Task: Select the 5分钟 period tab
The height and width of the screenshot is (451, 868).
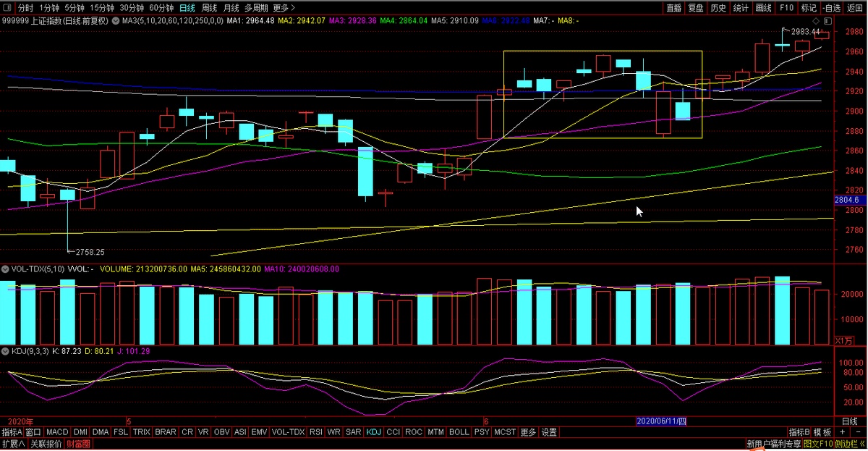Action: pos(75,8)
